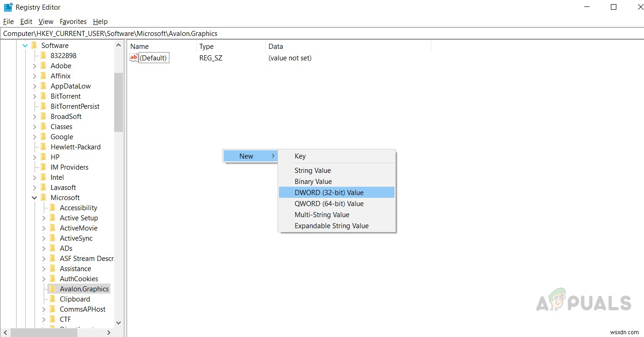This screenshot has width=644, height=337.
Task: Click the Adobe folder icon
Action: pyautogui.click(x=43, y=65)
